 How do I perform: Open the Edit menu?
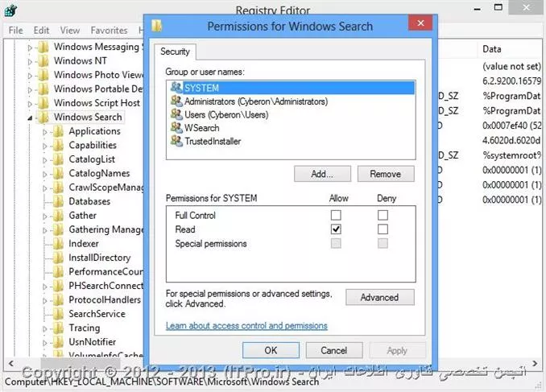click(x=41, y=31)
